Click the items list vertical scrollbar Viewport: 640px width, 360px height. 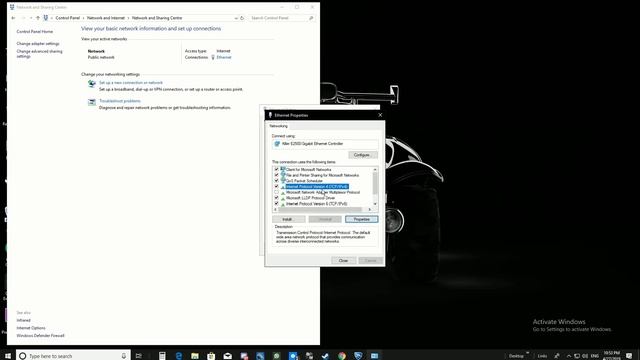[x=375, y=183]
